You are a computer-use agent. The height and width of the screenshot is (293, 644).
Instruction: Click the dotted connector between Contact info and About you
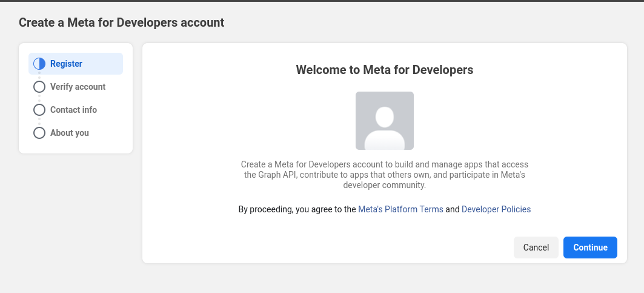[x=39, y=121]
